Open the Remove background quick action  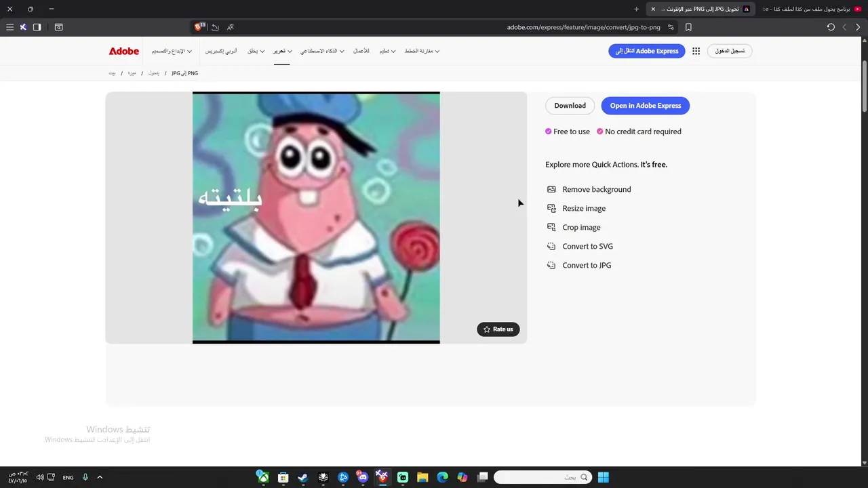point(589,189)
